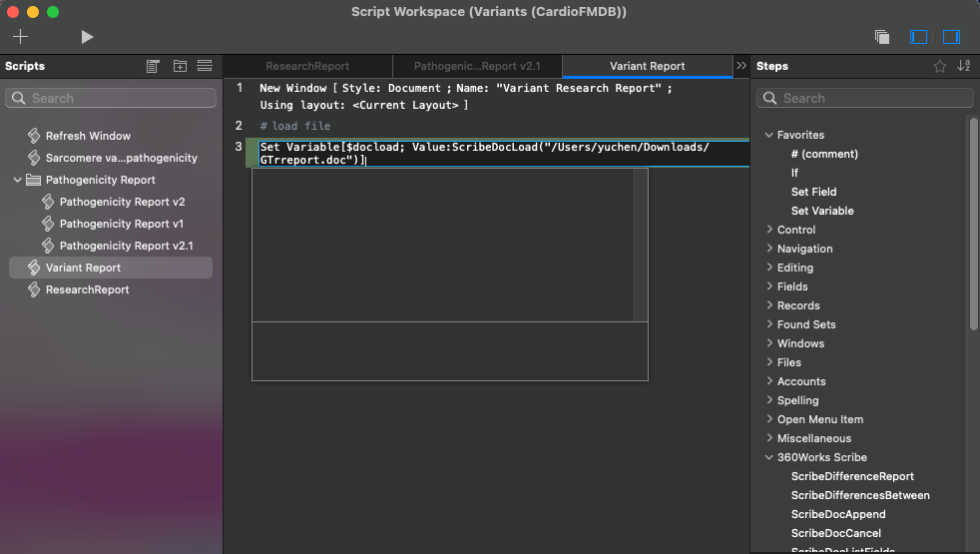This screenshot has height=554, width=980.
Task: Show more tabs with the double chevron
Action: pyautogui.click(x=740, y=66)
